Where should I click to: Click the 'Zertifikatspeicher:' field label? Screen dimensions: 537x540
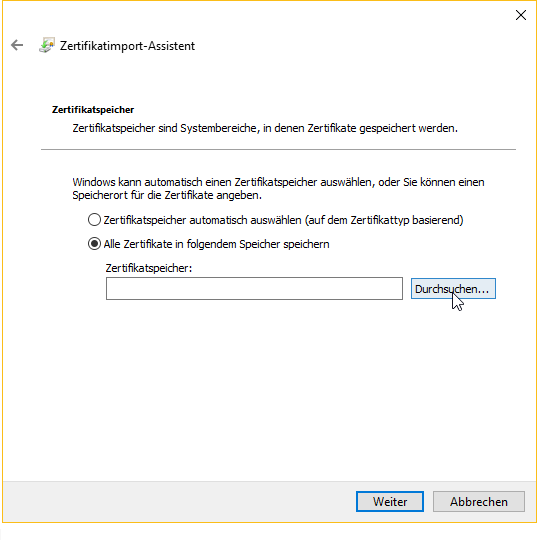148,268
